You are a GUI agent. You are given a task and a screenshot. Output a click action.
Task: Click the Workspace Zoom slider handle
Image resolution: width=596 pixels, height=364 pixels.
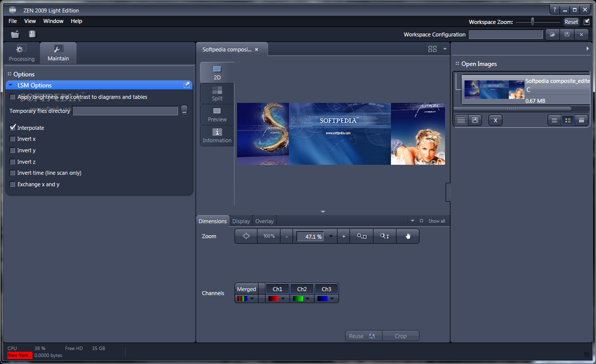(x=532, y=21)
